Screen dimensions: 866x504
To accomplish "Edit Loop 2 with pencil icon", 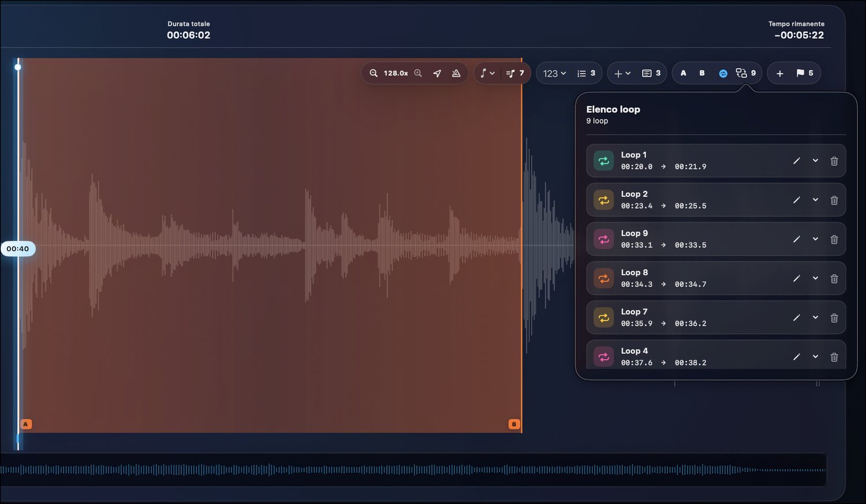I will coord(797,200).
